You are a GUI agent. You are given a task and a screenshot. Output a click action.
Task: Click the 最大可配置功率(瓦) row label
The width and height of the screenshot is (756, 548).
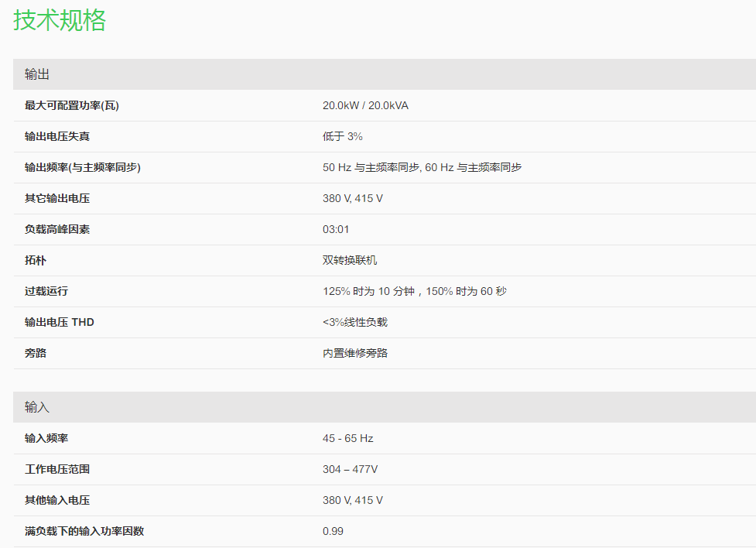tap(72, 105)
